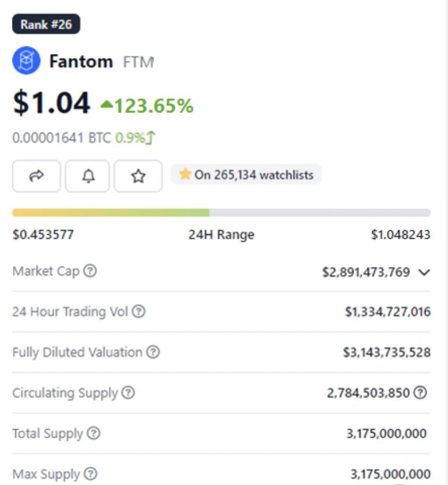Click the 24H range progress bar
This screenshot has height=485, width=448.
pyautogui.click(x=221, y=212)
